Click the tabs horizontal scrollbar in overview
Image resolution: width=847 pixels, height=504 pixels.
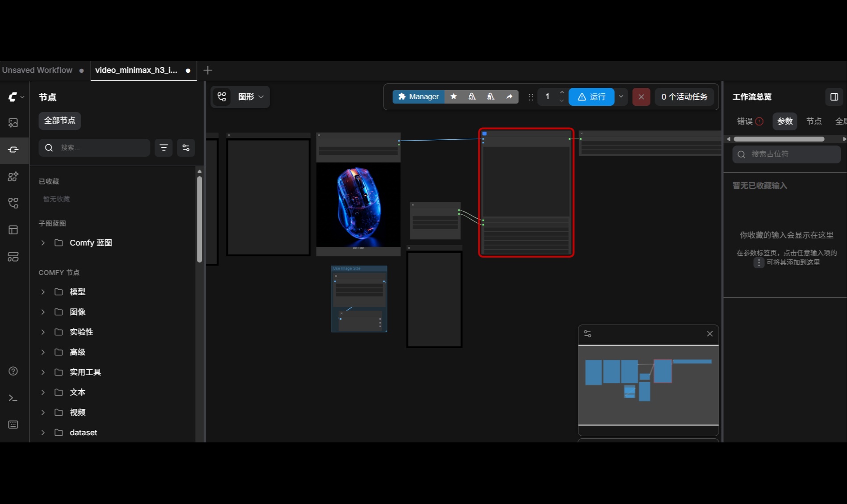coord(779,139)
